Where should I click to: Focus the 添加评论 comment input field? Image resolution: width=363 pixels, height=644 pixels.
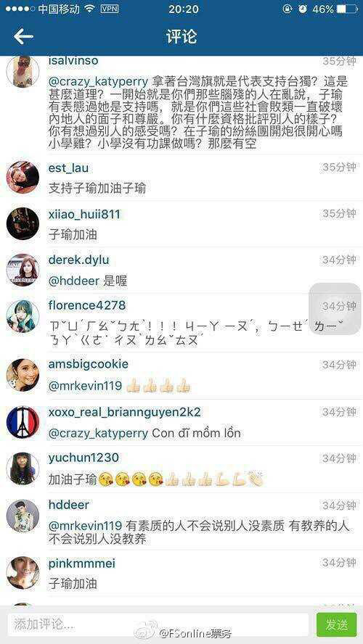pyautogui.click(x=158, y=624)
